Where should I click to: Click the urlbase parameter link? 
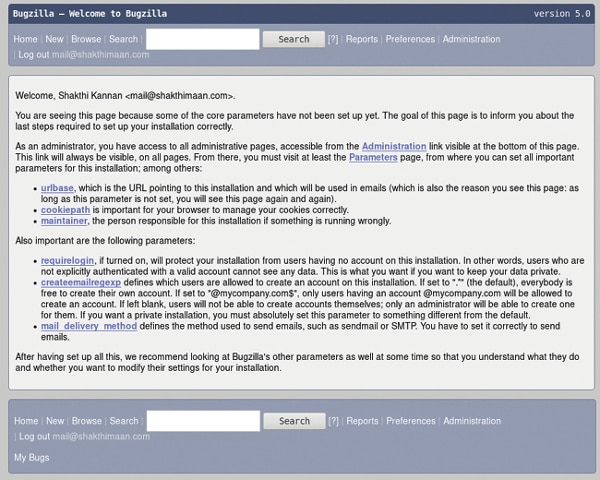[x=57, y=187]
